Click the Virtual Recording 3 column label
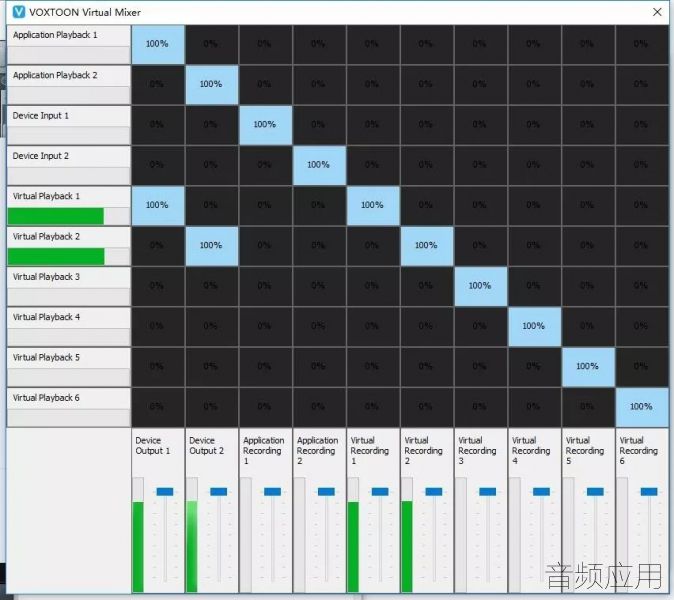 coord(477,451)
